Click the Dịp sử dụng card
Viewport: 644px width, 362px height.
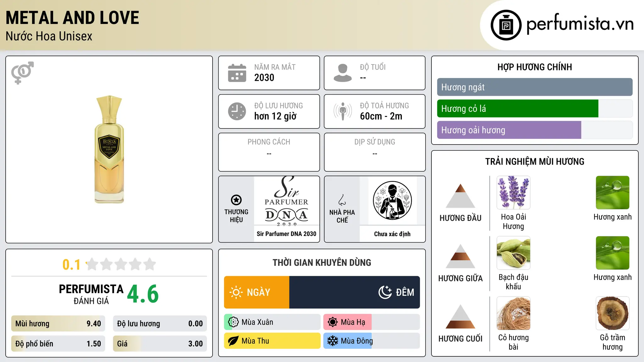point(375,152)
